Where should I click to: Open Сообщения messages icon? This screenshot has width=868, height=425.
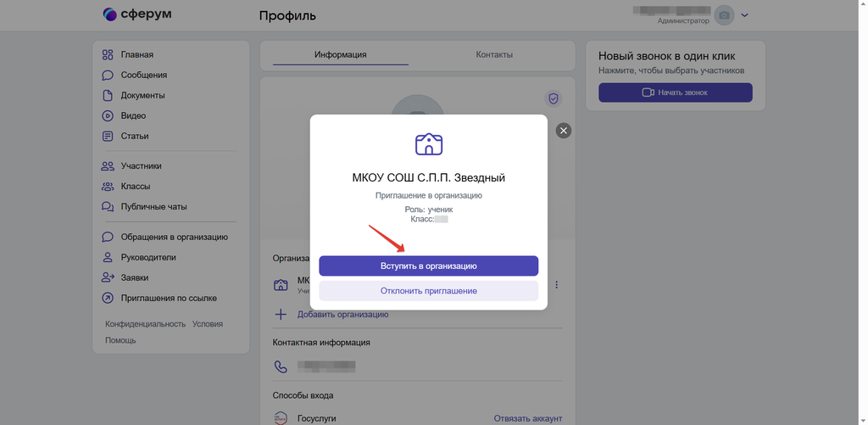(x=108, y=75)
